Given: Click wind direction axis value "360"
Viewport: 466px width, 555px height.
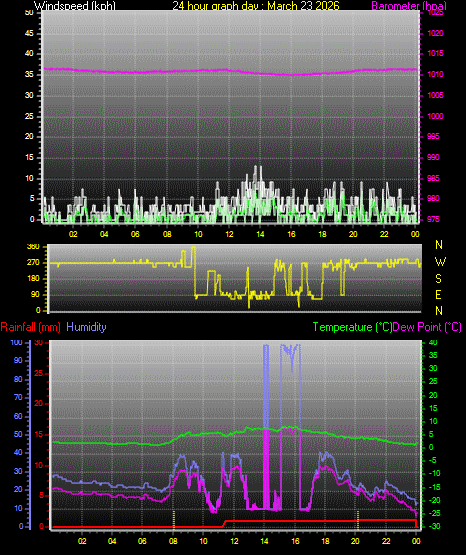Looking at the screenshot, I should point(33,247).
